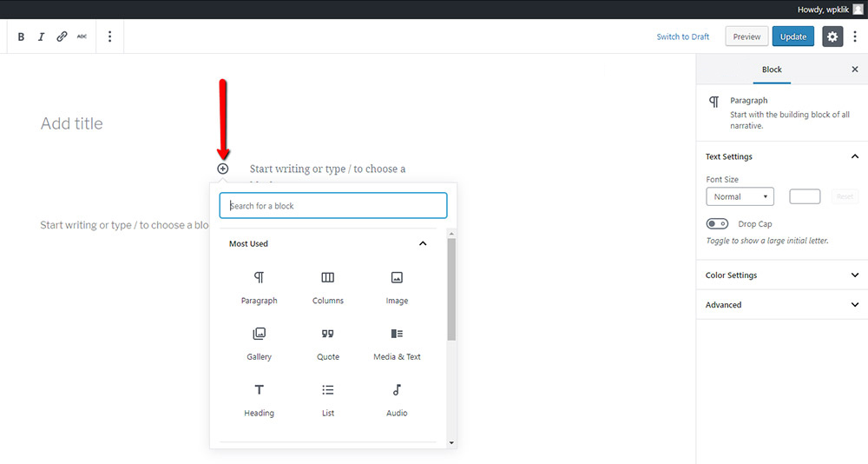Toggle the Drop Cap switch
The image size is (868, 464).
(x=717, y=224)
